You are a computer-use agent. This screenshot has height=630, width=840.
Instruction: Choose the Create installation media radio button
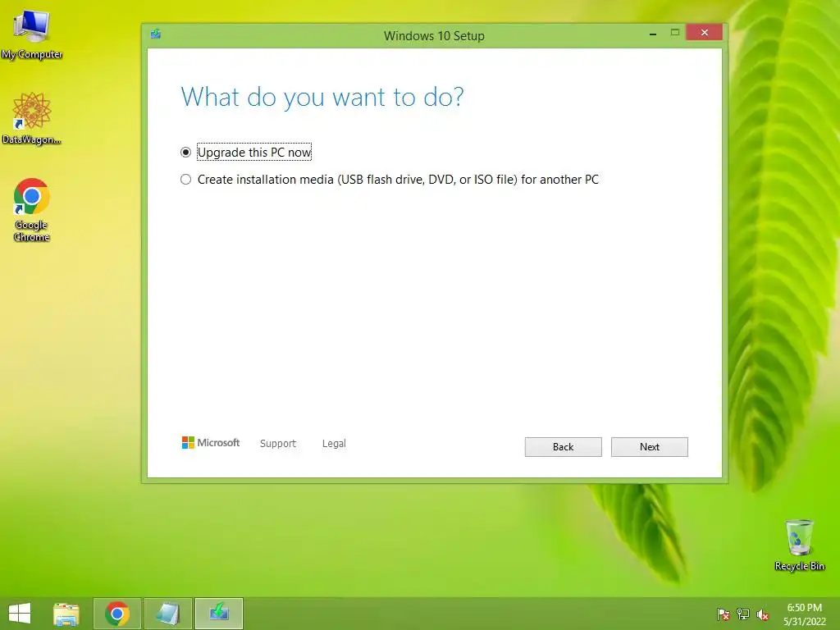185,180
